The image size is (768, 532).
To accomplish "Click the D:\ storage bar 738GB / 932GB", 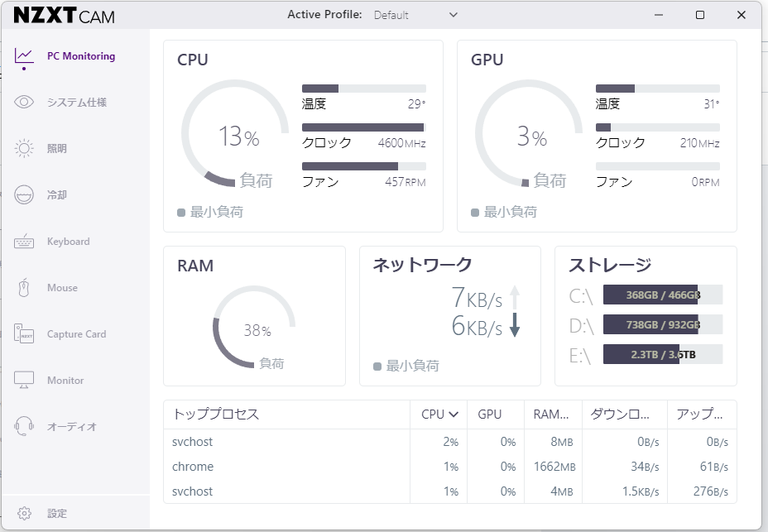I will 663,325.
